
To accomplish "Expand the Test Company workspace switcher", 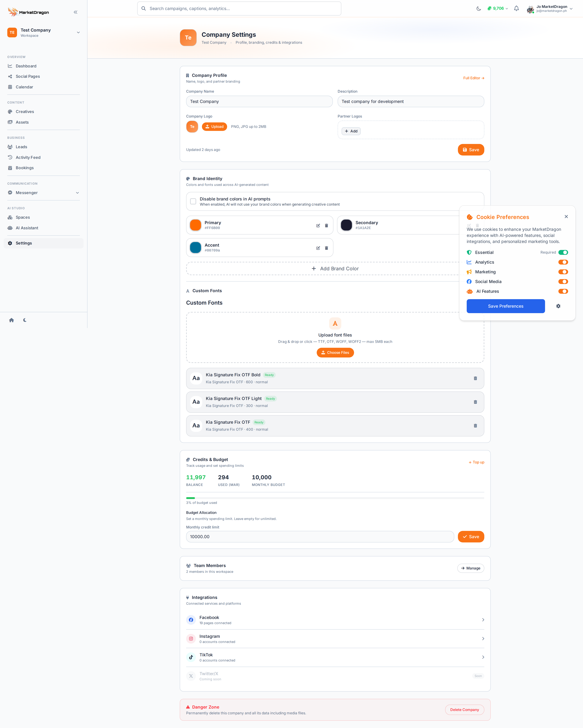I will [44, 32].
